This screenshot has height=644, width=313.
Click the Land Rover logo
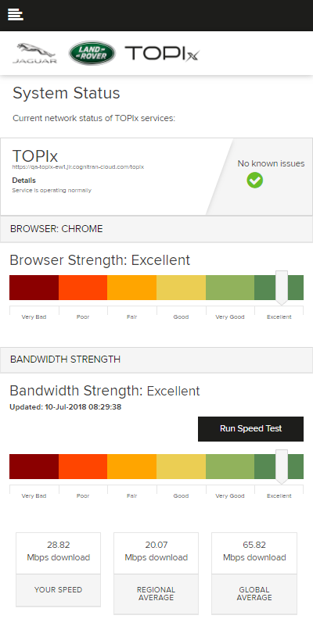point(92,53)
